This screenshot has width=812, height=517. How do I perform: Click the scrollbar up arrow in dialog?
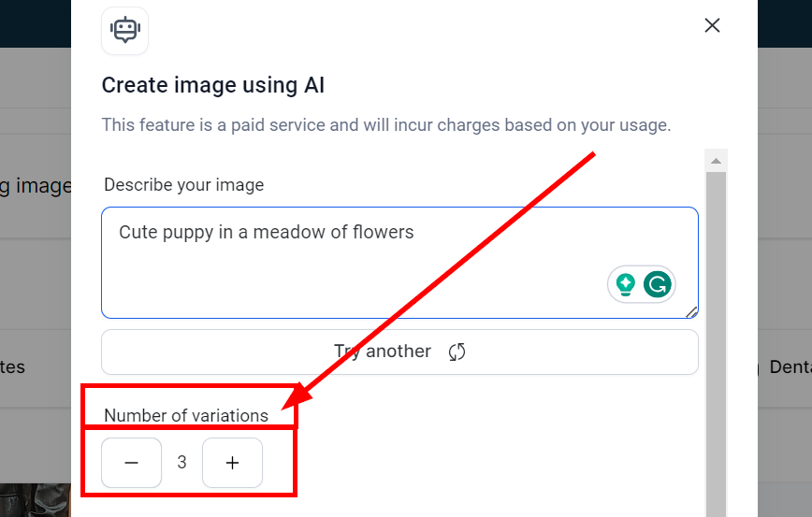(x=716, y=161)
